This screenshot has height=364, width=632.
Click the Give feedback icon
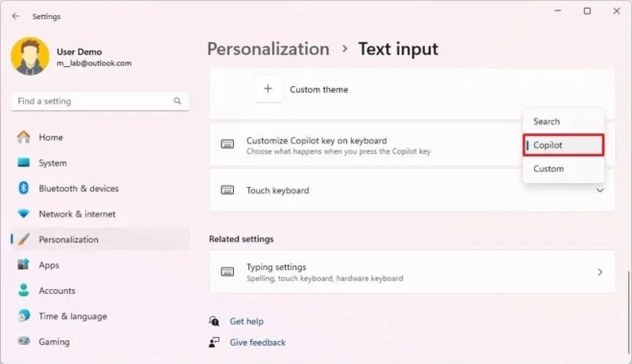tap(214, 342)
